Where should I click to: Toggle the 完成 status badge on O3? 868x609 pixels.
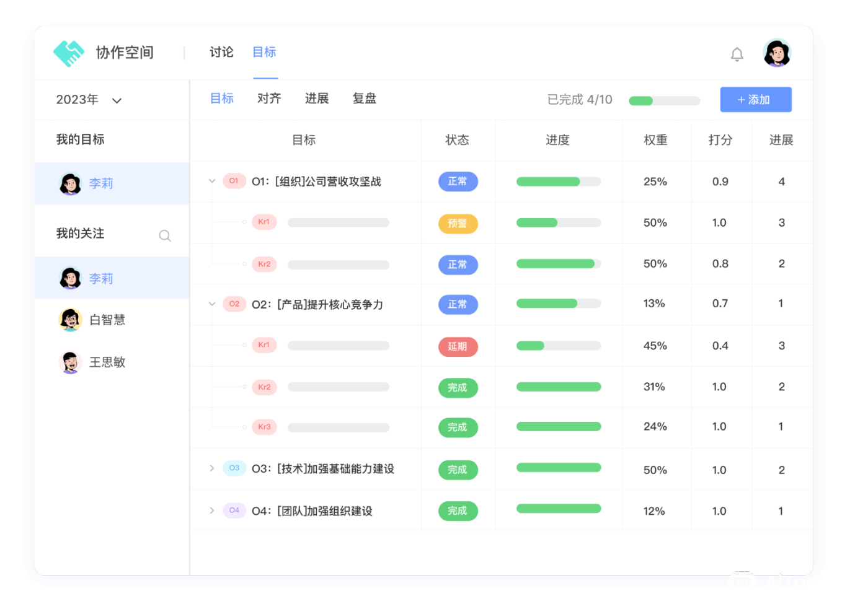tap(458, 470)
